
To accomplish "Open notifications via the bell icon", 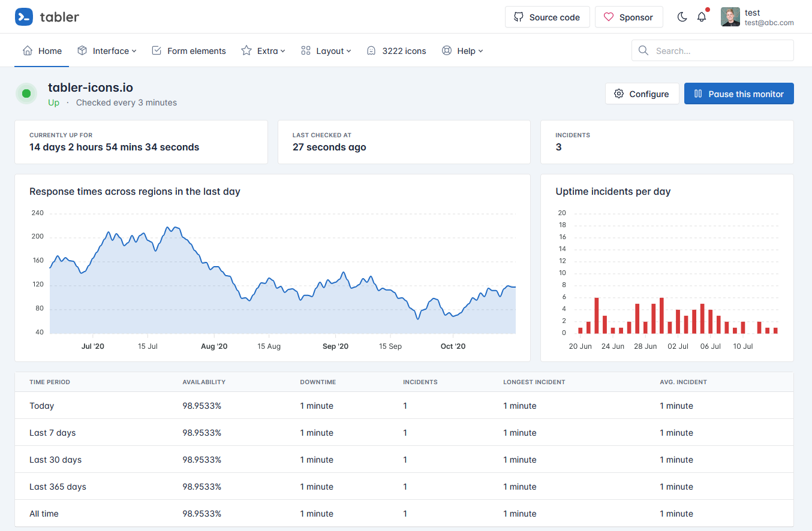I will point(702,17).
